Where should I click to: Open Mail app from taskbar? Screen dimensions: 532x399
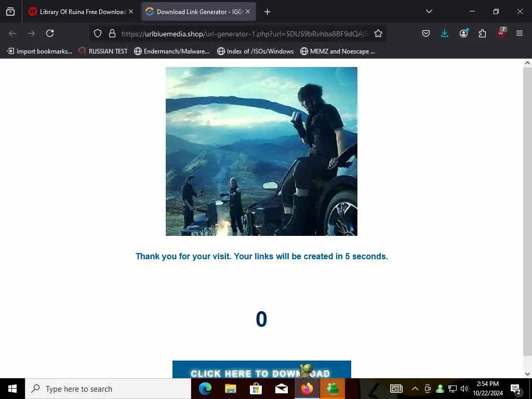[x=281, y=389]
